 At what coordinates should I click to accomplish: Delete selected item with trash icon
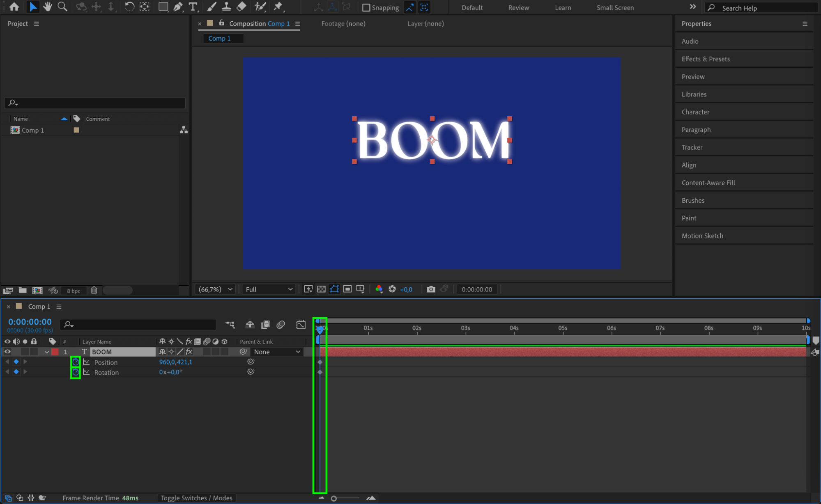pos(94,291)
